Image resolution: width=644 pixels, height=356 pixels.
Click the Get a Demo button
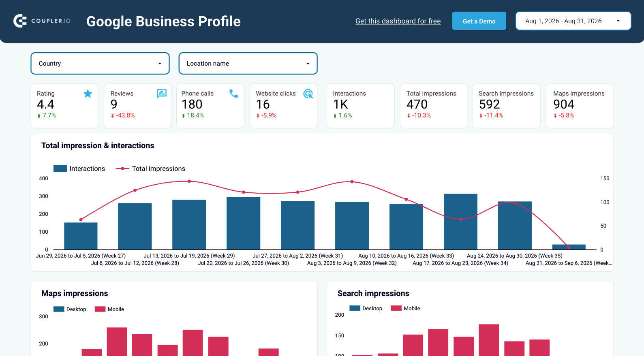pos(479,21)
